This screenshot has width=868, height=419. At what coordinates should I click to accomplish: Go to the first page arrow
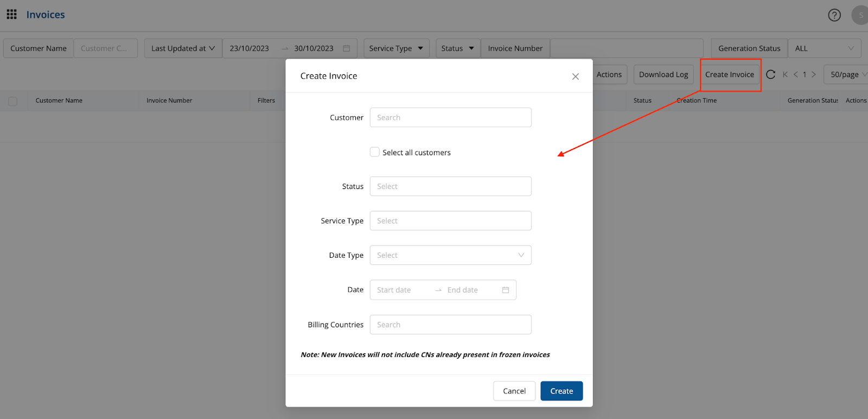pyautogui.click(x=785, y=74)
